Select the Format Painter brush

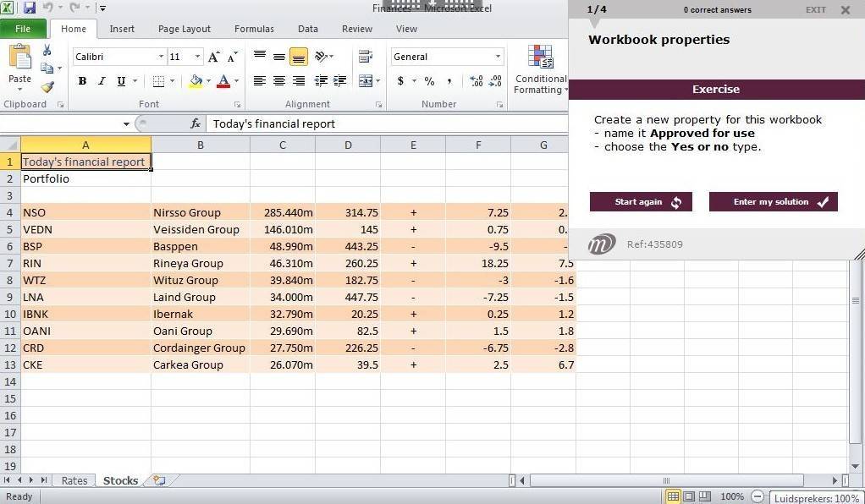47,87
